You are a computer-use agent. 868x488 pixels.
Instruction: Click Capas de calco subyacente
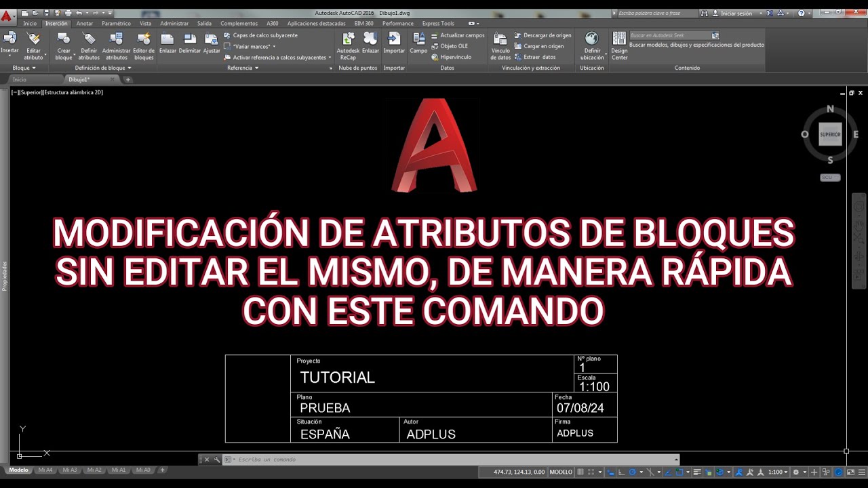(260, 35)
